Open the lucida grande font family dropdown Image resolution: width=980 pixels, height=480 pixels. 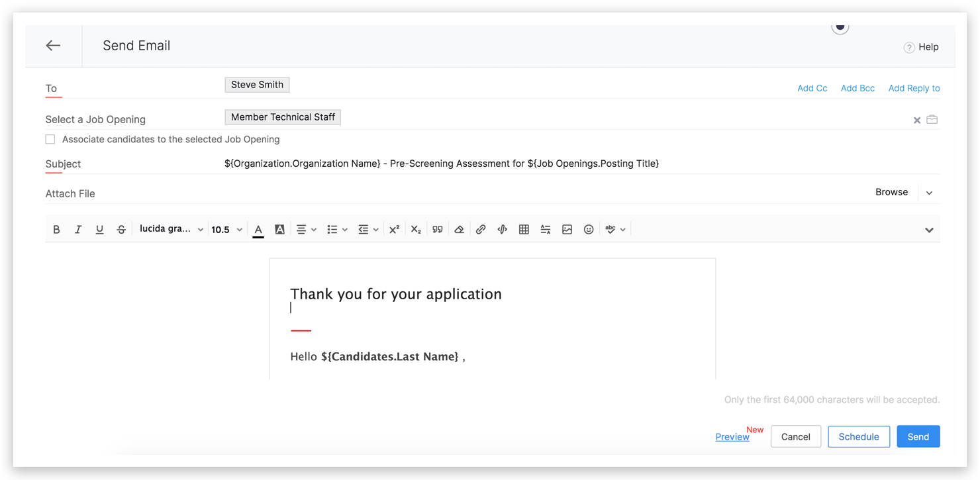click(171, 229)
